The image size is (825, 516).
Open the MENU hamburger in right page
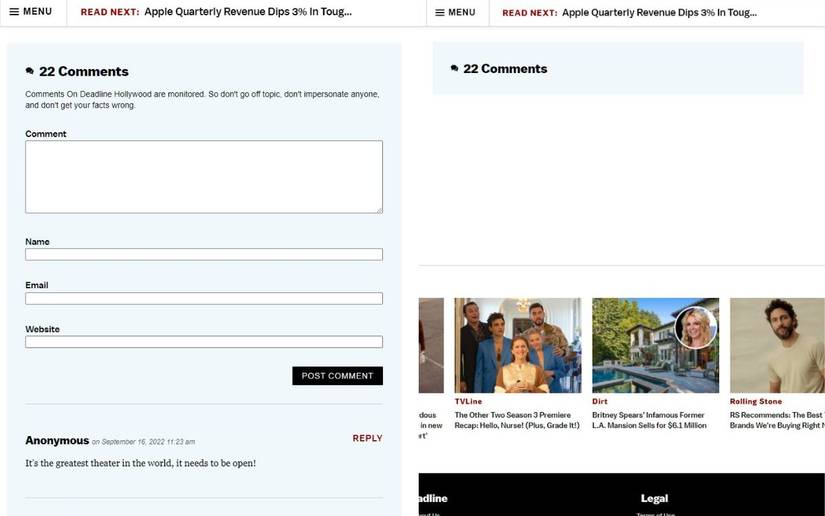455,12
